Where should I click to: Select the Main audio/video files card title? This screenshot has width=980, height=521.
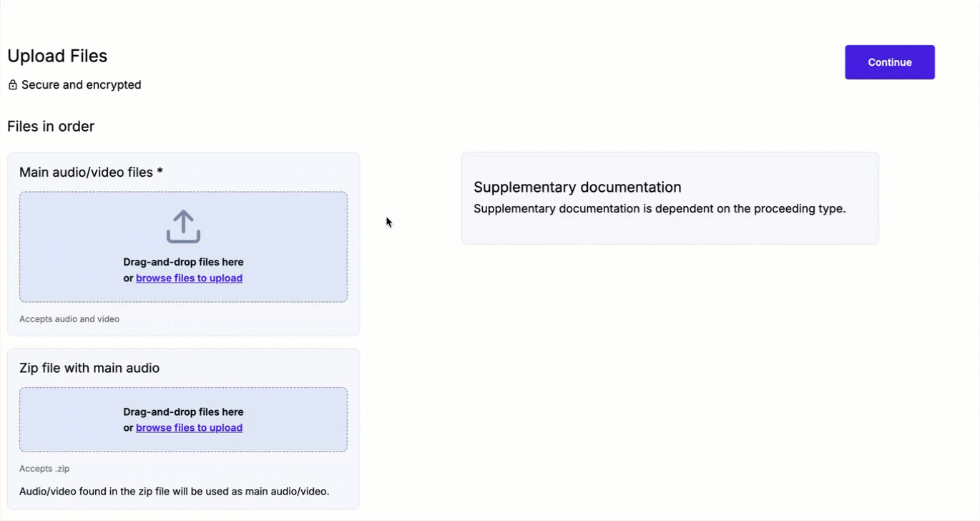[x=91, y=172]
